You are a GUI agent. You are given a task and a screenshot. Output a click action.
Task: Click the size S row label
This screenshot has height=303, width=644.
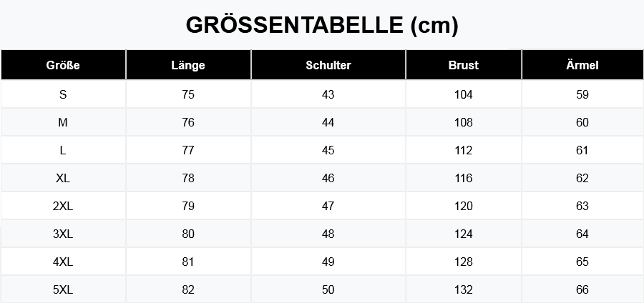pyautogui.click(x=63, y=94)
